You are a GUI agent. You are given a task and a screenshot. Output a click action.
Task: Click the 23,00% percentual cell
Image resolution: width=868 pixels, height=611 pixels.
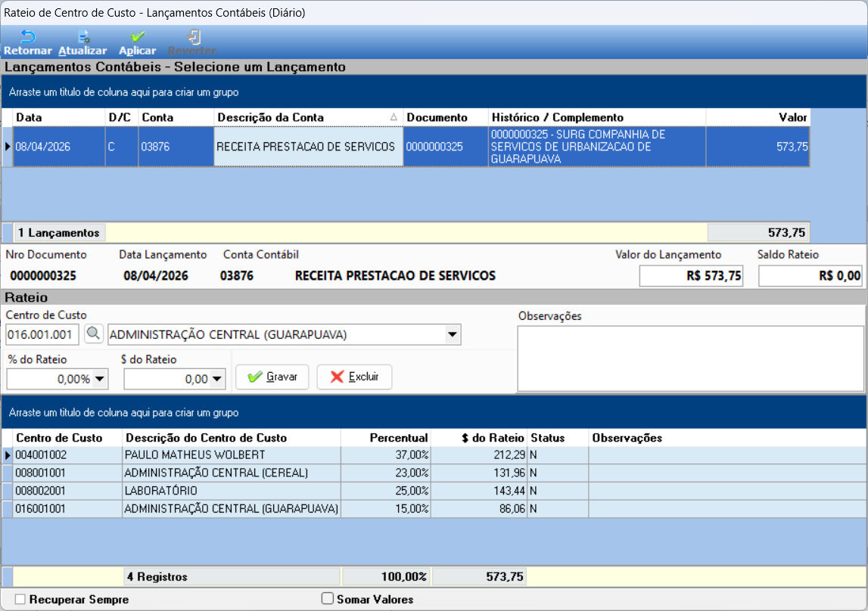[386, 473]
